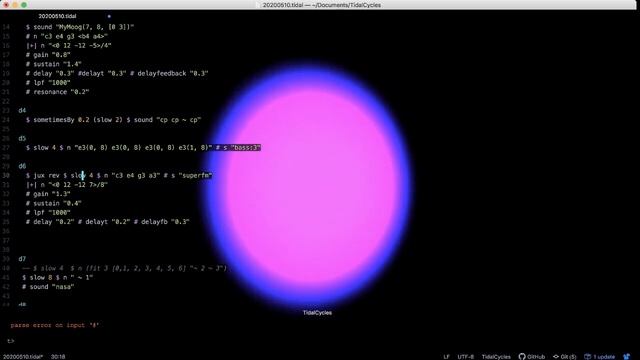Click the commented-out 'slow 4 $ n (fit 3' line
Image resolution: width=640 pixels, height=360 pixels.
pos(124,268)
